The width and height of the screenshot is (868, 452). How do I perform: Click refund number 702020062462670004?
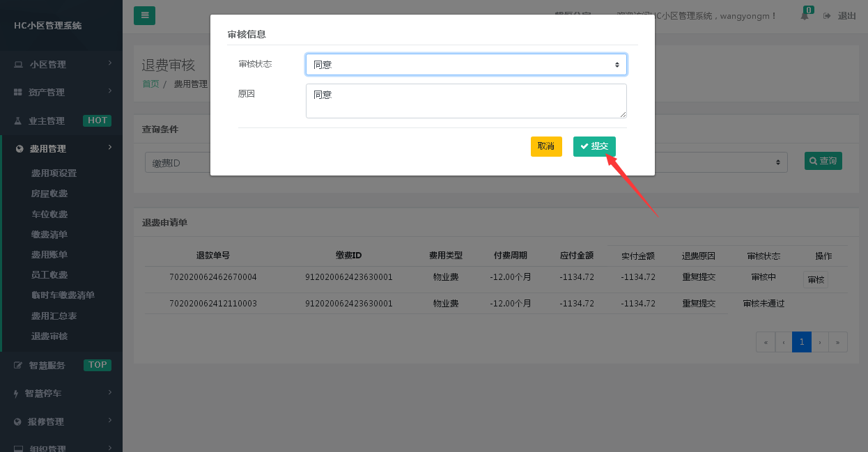coord(213,277)
